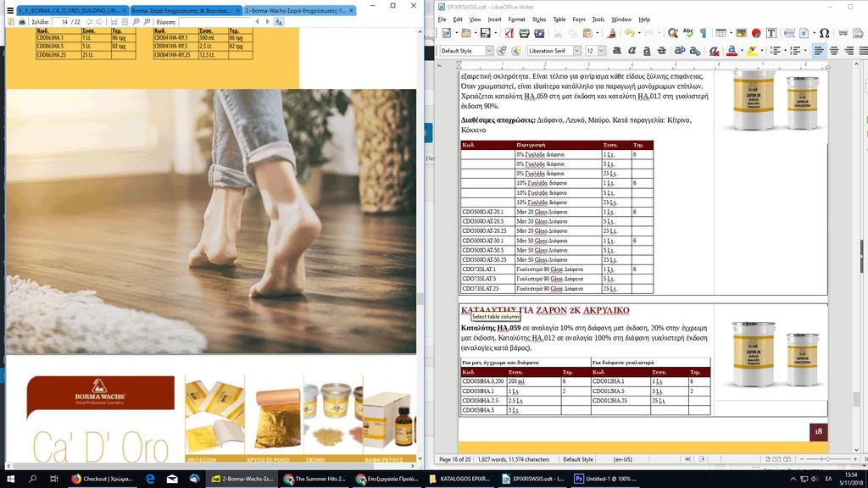Zoom out in the PDF viewer

[x=136, y=21]
